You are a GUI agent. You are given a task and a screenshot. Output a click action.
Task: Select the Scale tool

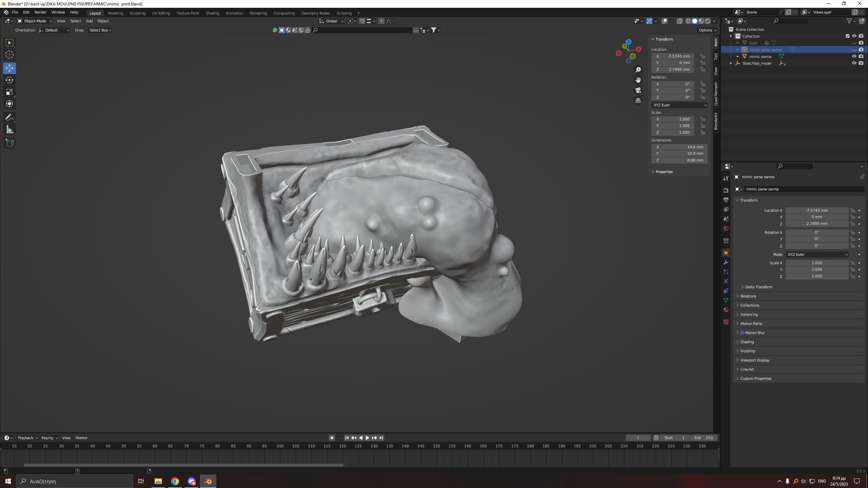[x=9, y=92]
